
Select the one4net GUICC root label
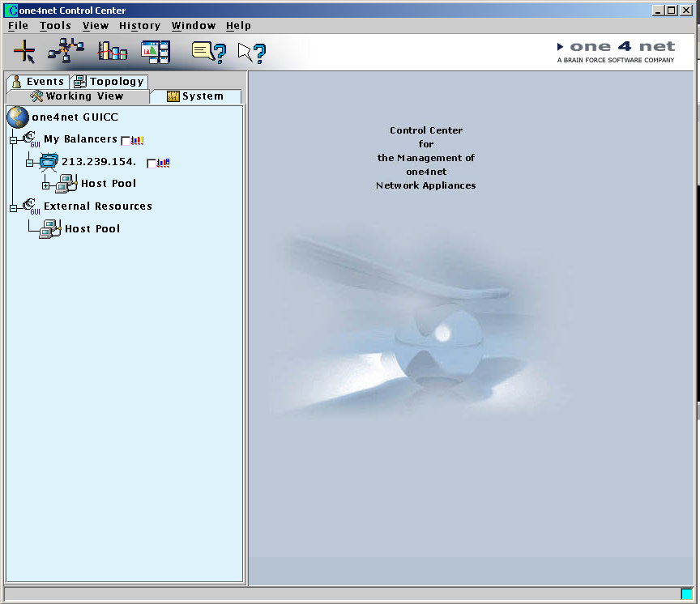coord(75,117)
